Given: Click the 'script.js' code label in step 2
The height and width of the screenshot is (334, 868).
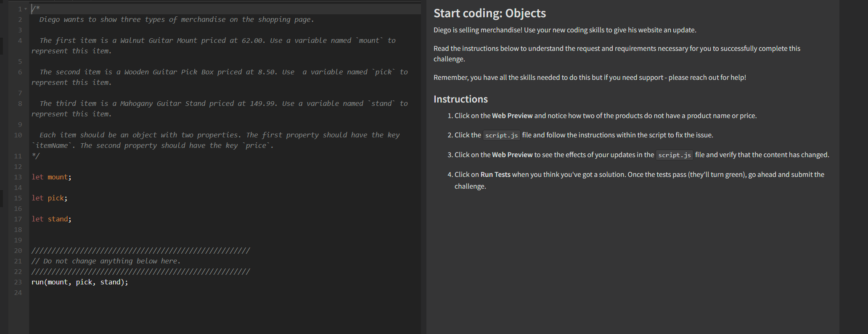Looking at the screenshot, I should [x=501, y=135].
